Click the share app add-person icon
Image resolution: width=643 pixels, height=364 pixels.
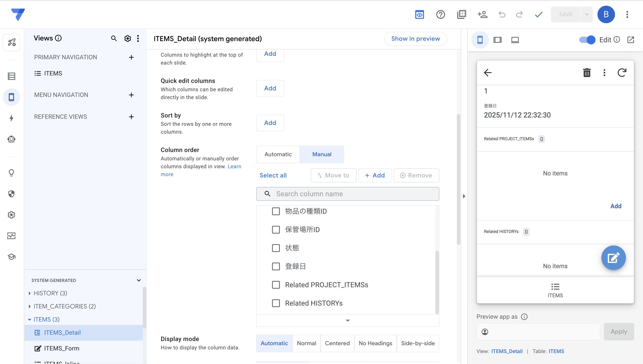(482, 14)
